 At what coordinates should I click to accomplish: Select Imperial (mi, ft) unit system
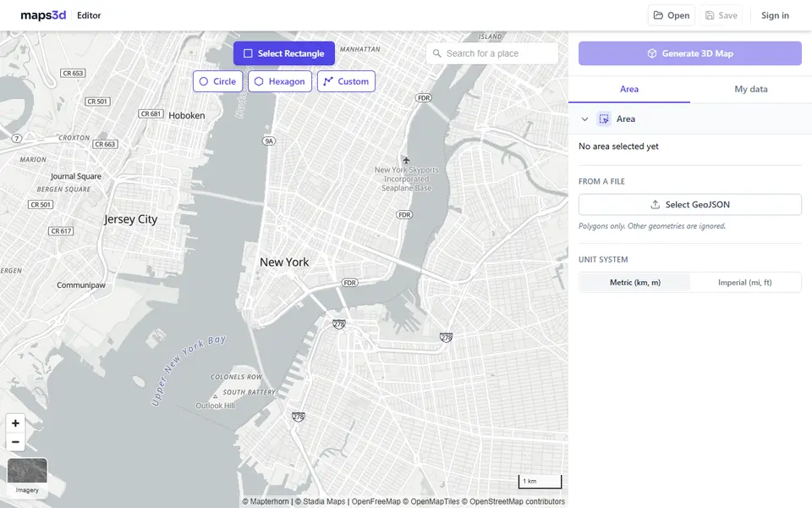(x=744, y=283)
